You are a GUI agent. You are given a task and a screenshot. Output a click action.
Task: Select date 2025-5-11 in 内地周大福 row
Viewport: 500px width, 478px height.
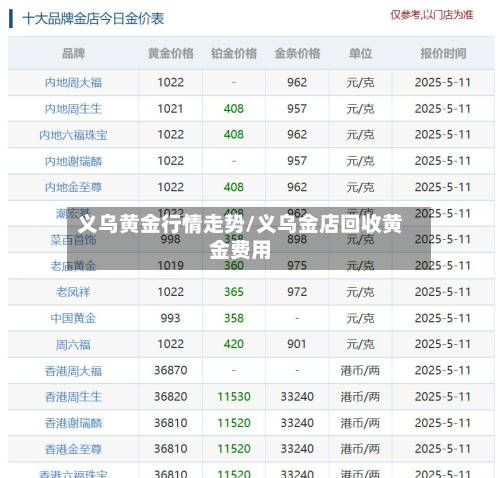(x=443, y=82)
